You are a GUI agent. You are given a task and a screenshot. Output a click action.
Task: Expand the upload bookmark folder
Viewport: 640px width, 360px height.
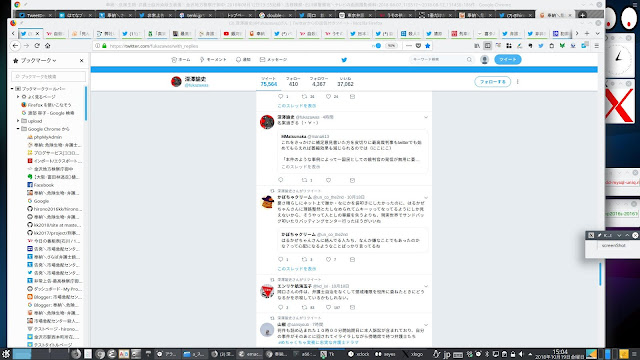click(18, 121)
